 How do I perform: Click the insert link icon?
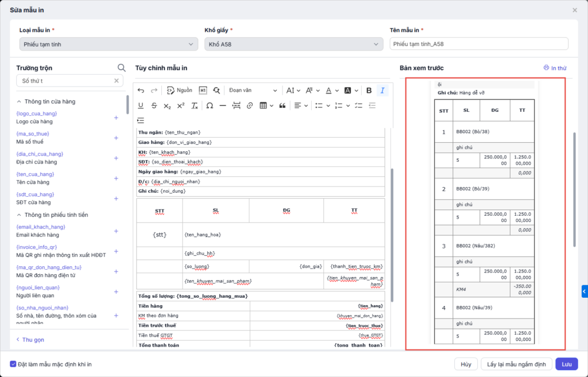250,106
